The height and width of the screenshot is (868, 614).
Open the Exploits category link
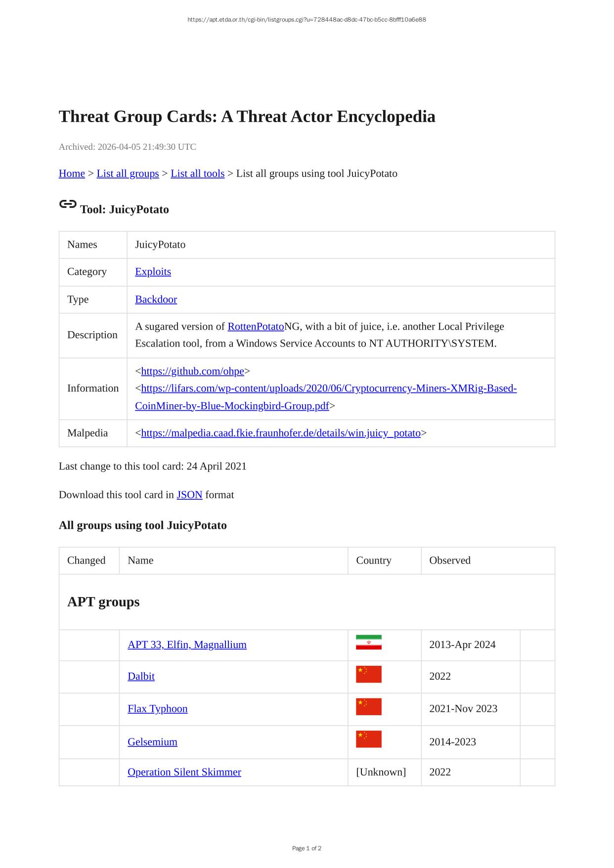153,272
